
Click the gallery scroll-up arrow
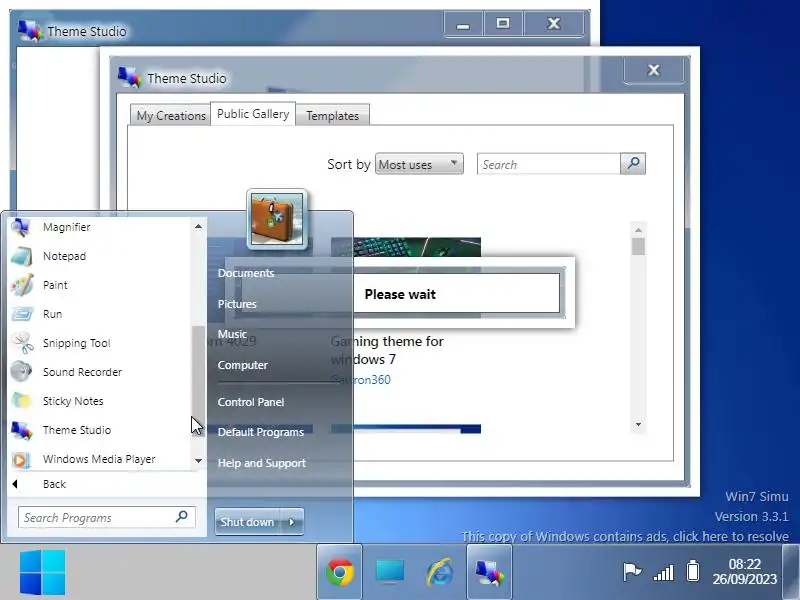[x=638, y=230]
